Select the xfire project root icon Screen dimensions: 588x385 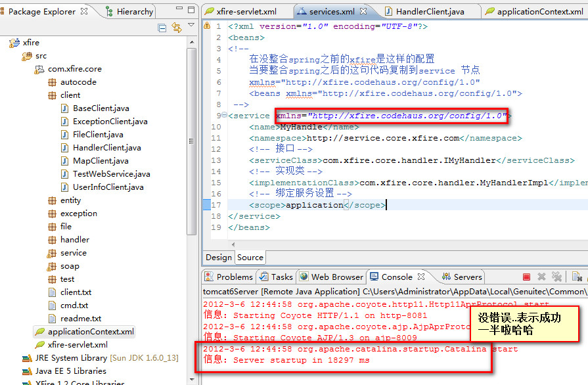(16, 42)
